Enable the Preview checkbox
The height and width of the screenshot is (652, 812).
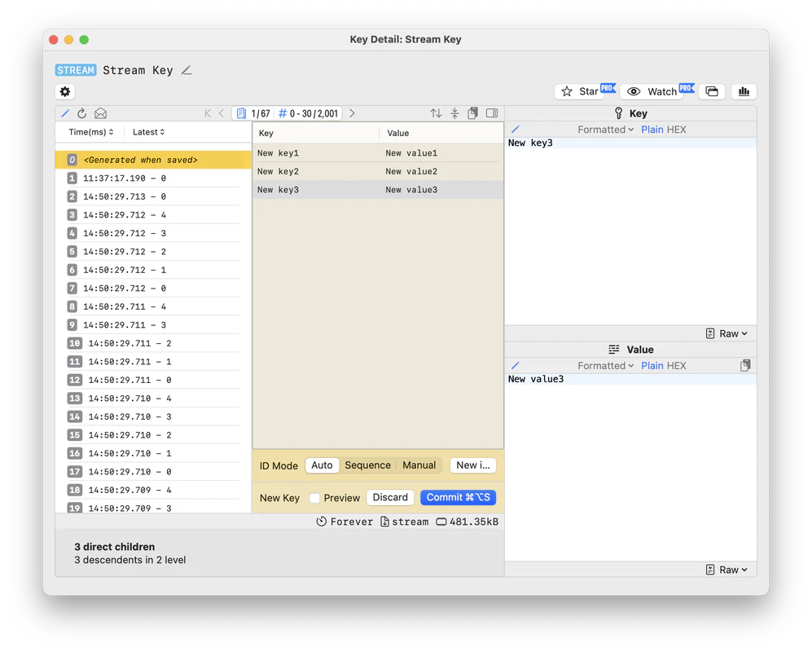[x=314, y=498]
